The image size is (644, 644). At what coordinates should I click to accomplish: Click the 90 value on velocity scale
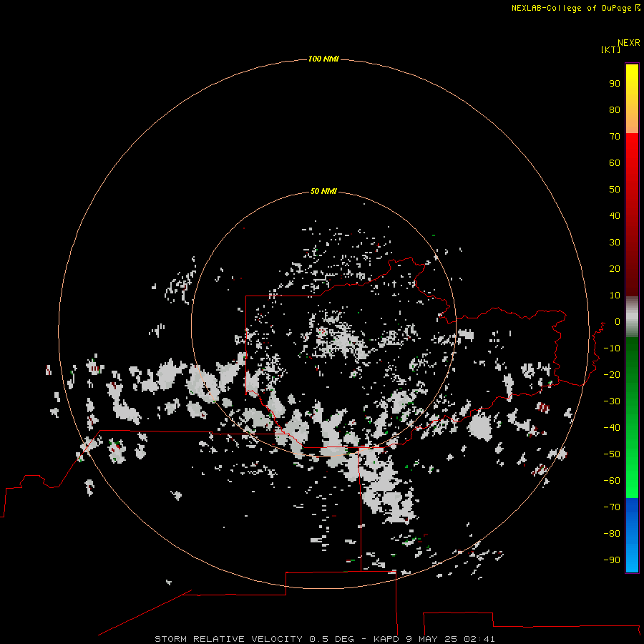[x=615, y=84]
